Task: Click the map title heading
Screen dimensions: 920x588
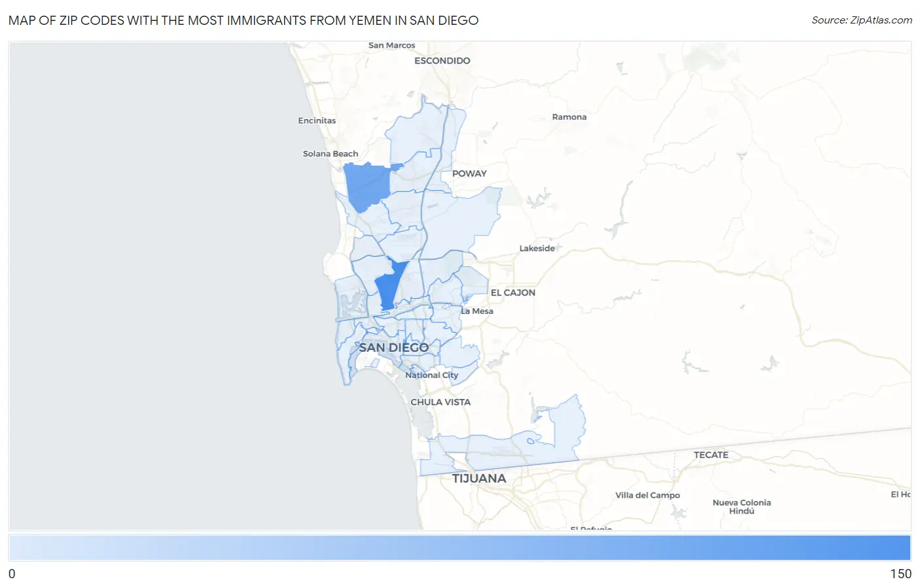Action: coord(243,20)
